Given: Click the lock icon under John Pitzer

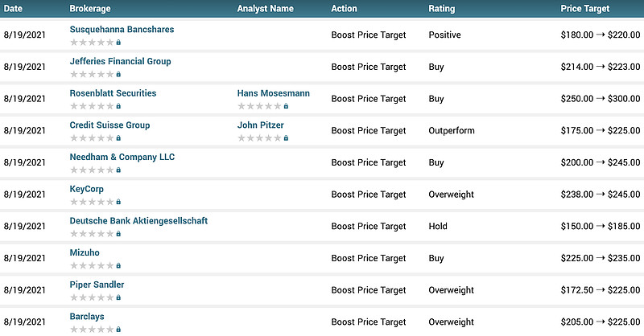Looking at the screenshot, I should point(286,137).
